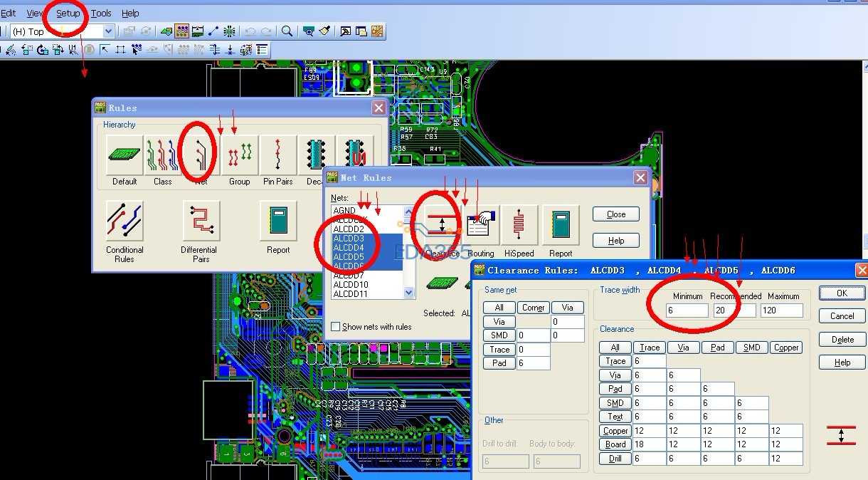Select the Design toolbar icon
Viewport: 868px width, 480px height.
pyautogui.click(x=181, y=31)
